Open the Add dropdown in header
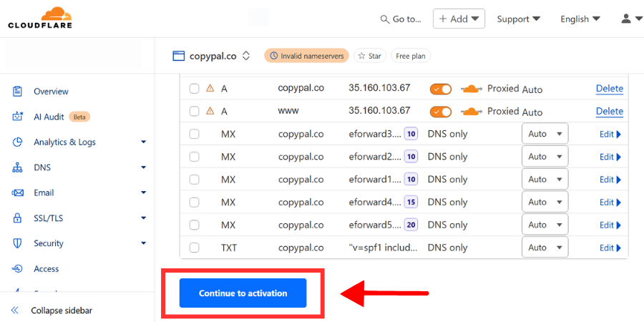This screenshot has width=644, height=322. 459,19
